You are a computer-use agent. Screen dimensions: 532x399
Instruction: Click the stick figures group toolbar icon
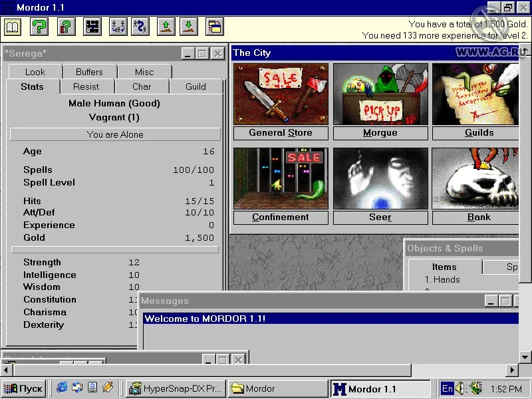pyautogui.click(x=118, y=27)
